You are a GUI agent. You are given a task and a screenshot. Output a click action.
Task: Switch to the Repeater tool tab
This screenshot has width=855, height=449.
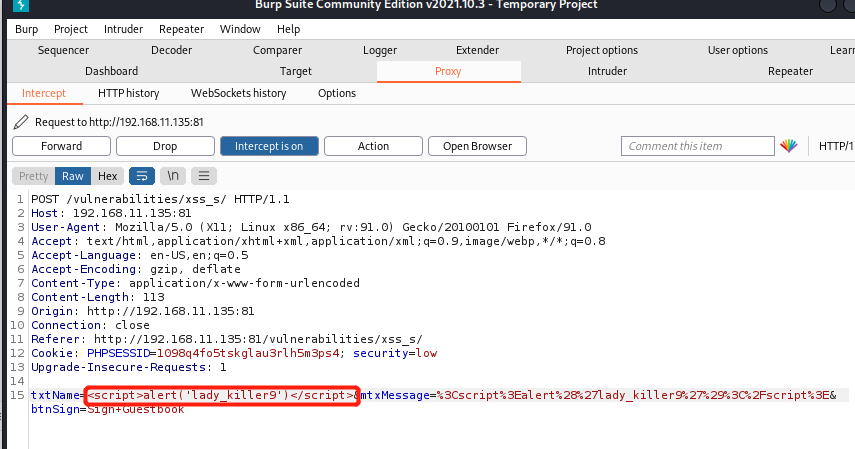pos(790,71)
